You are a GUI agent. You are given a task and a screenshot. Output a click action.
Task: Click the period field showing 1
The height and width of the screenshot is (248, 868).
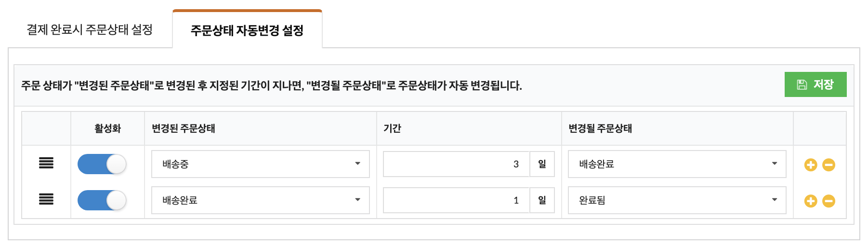[457, 200]
